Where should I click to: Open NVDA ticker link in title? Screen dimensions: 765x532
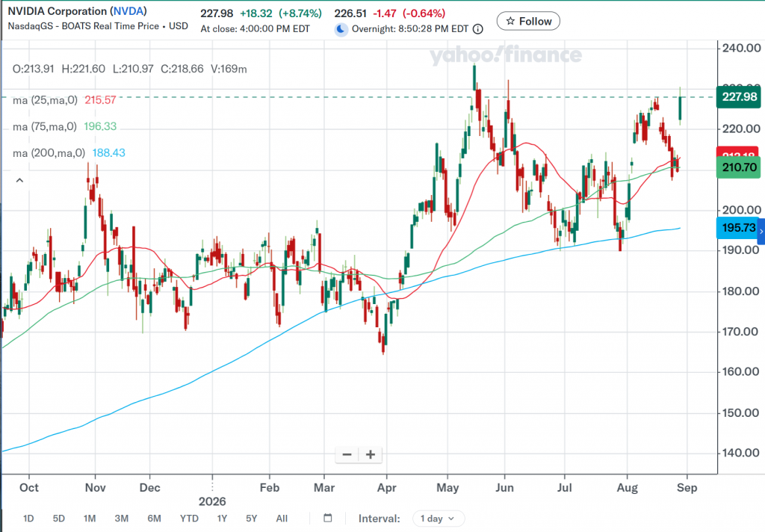click(128, 10)
